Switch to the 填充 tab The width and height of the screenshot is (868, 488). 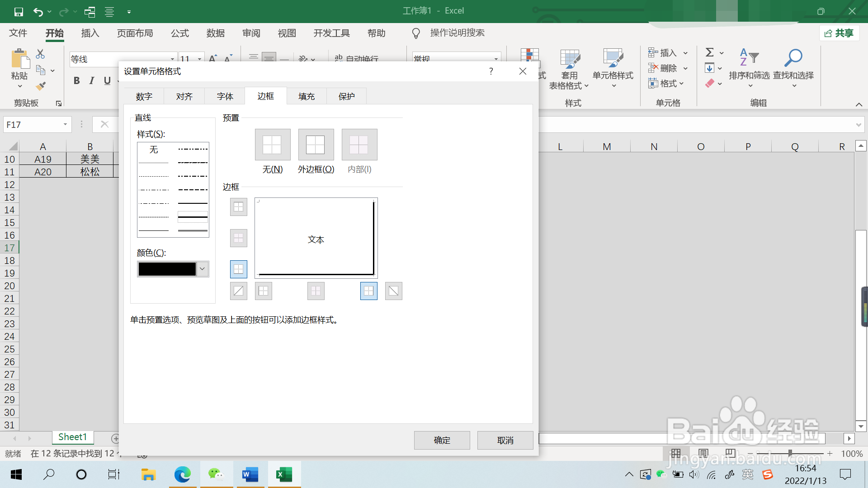pos(307,96)
